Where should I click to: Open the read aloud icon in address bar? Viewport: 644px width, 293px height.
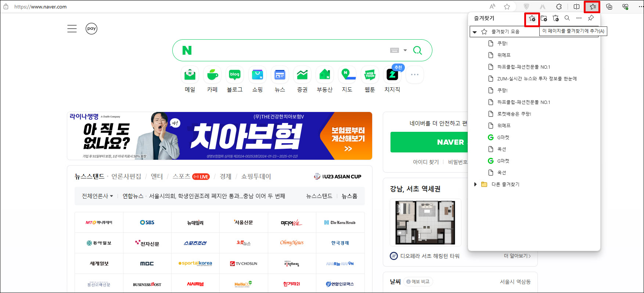[493, 7]
